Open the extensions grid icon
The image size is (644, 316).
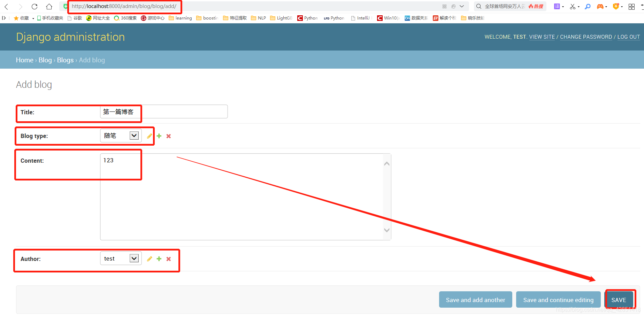coord(631,7)
